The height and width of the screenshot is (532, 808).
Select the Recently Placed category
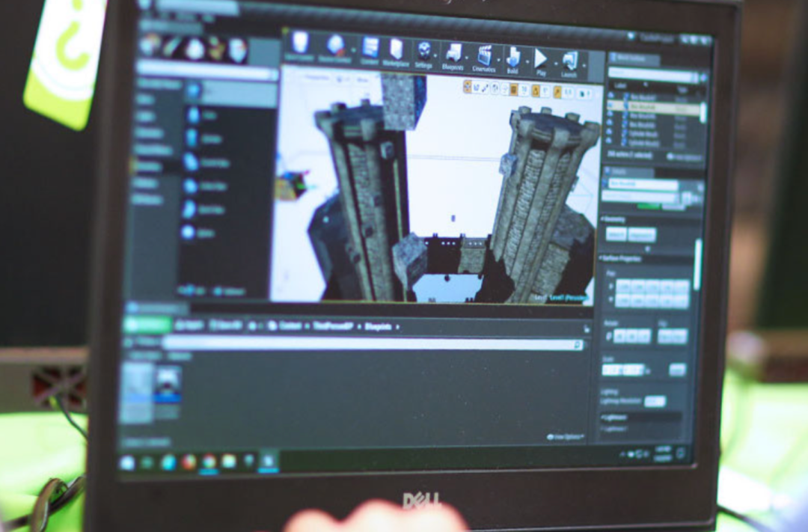point(159,84)
